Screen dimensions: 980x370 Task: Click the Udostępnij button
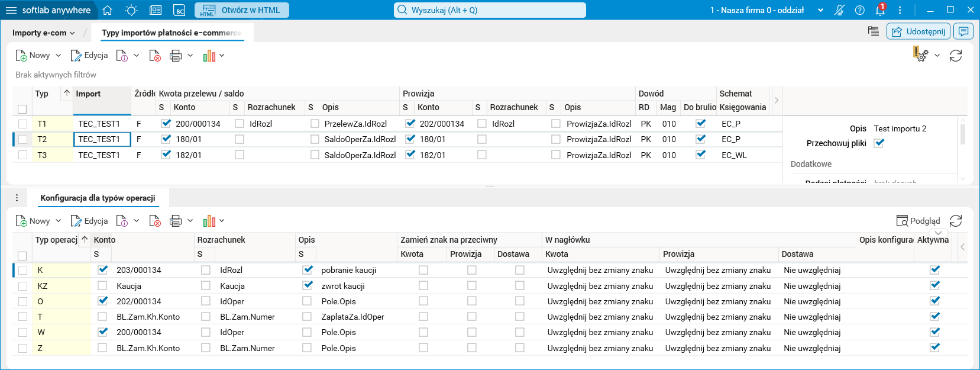(918, 31)
